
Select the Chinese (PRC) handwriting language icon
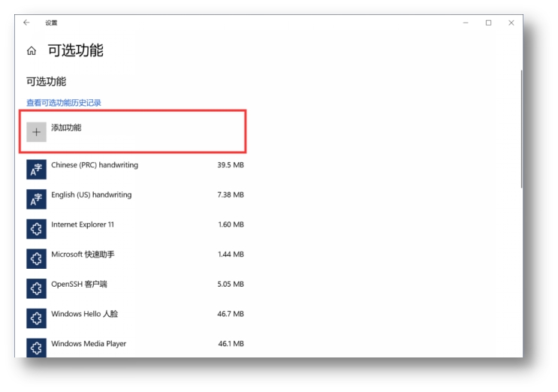tap(36, 169)
